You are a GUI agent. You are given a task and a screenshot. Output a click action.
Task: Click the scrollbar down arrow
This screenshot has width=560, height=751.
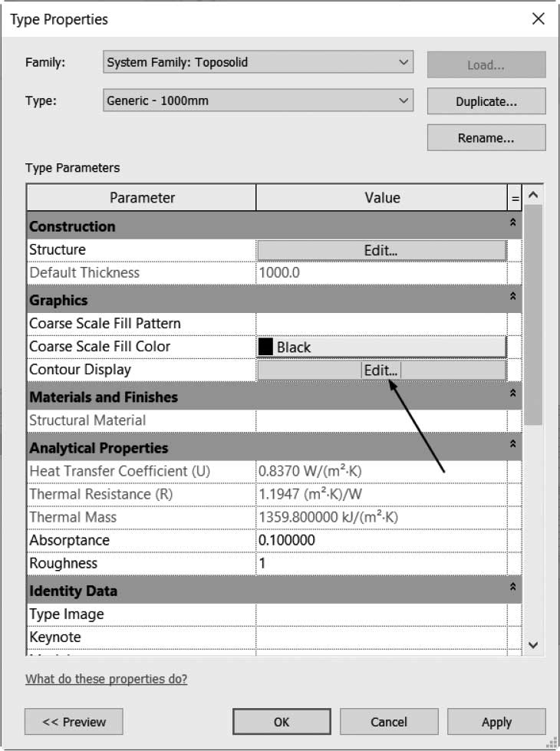533,645
